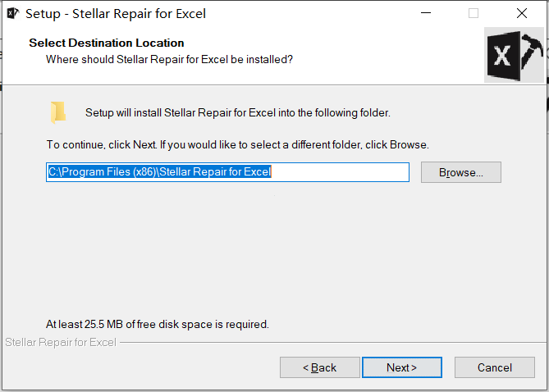Click the hammer on the Stellar logo
549x392 pixels.
click(531, 51)
